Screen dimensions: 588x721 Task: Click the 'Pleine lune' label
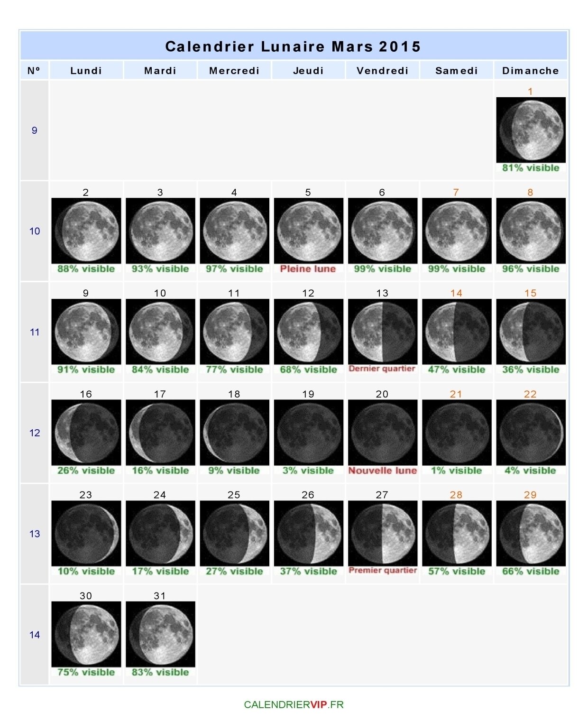point(308,269)
